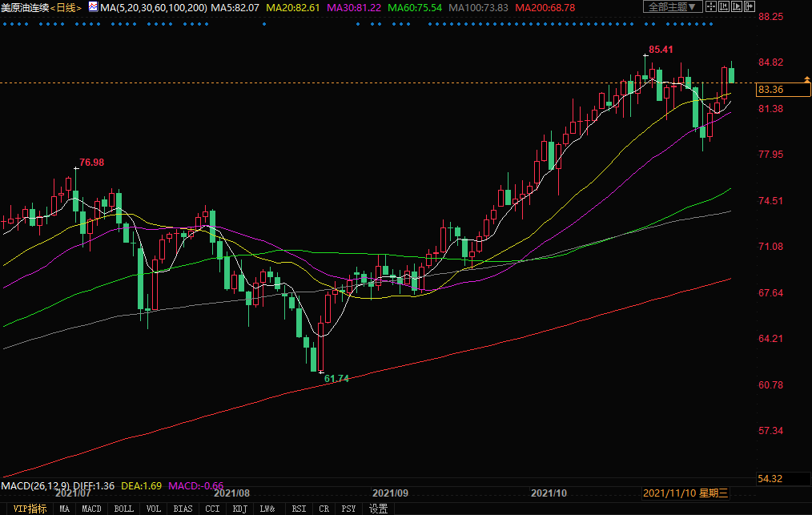
Task: Select the RSI indicator tab
Action: pos(299,509)
